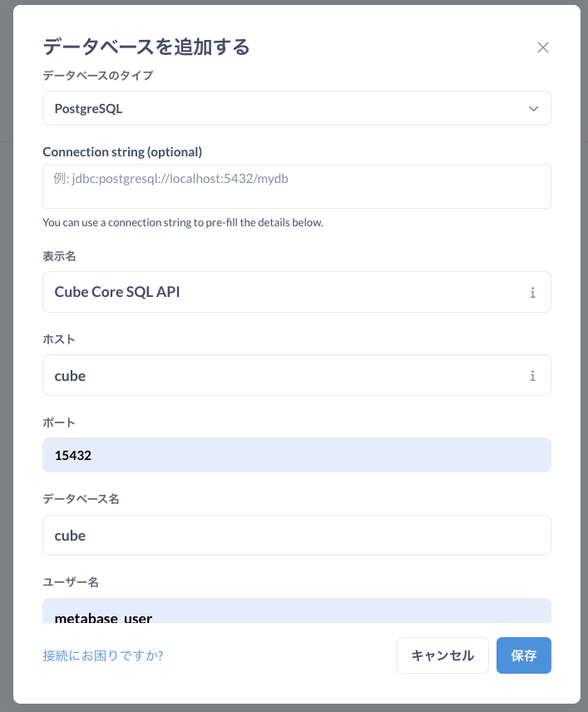Click the chevron arrow in database type selector
Screen dimensions: 588x712
tap(533, 109)
